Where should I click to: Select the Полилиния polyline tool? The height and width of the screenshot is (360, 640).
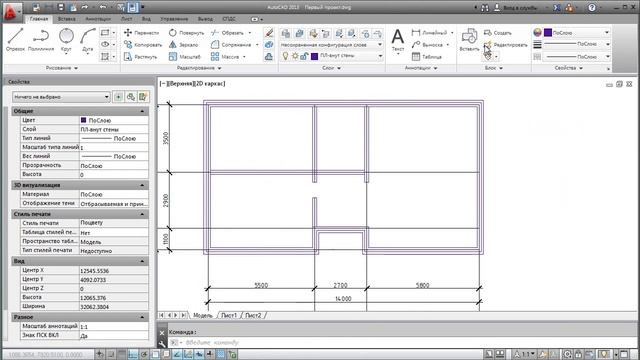(41, 39)
